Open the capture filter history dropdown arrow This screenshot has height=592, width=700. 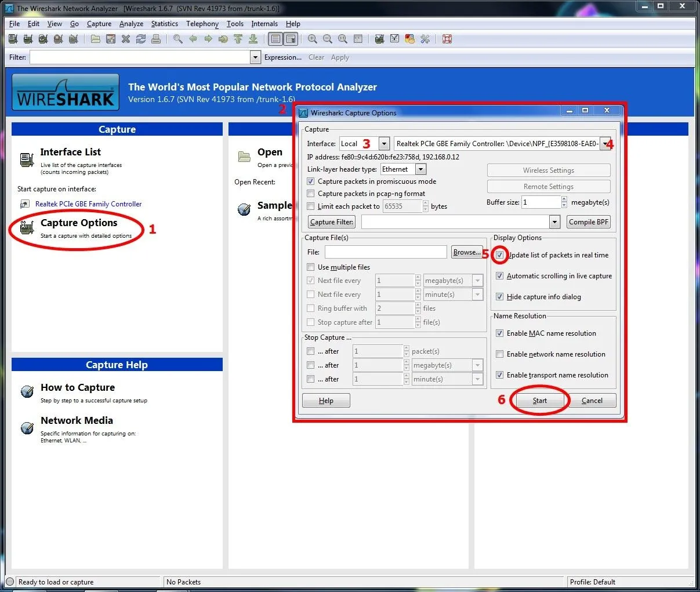555,222
